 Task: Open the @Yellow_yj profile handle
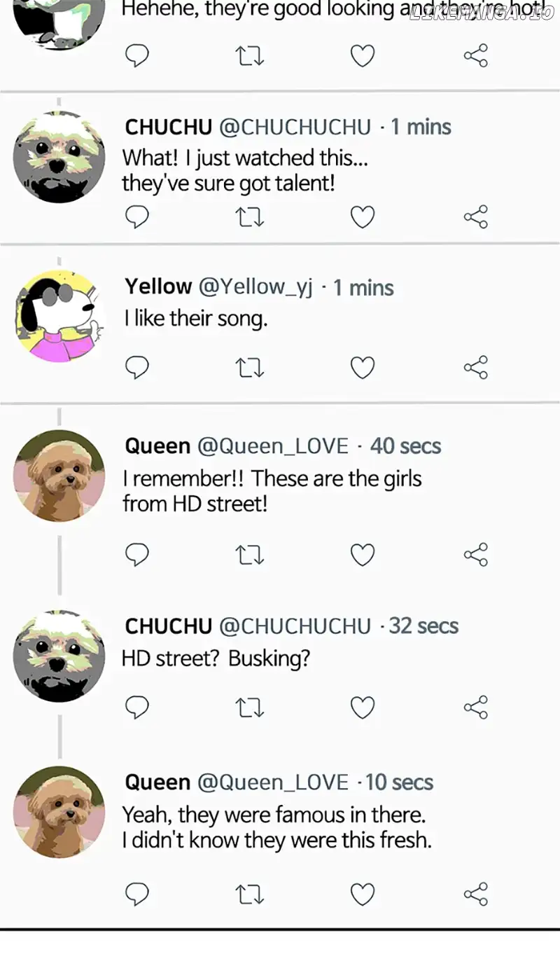(x=256, y=287)
